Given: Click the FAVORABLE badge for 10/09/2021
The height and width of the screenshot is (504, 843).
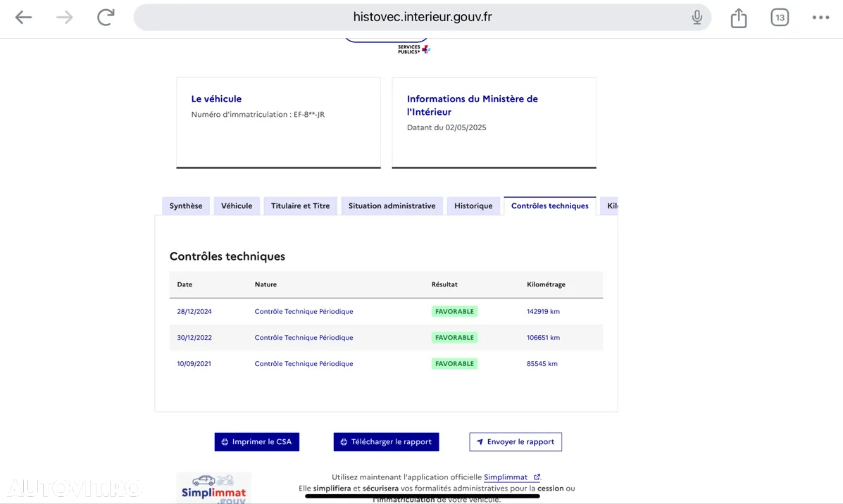Looking at the screenshot, I should [x=454, y=364].
